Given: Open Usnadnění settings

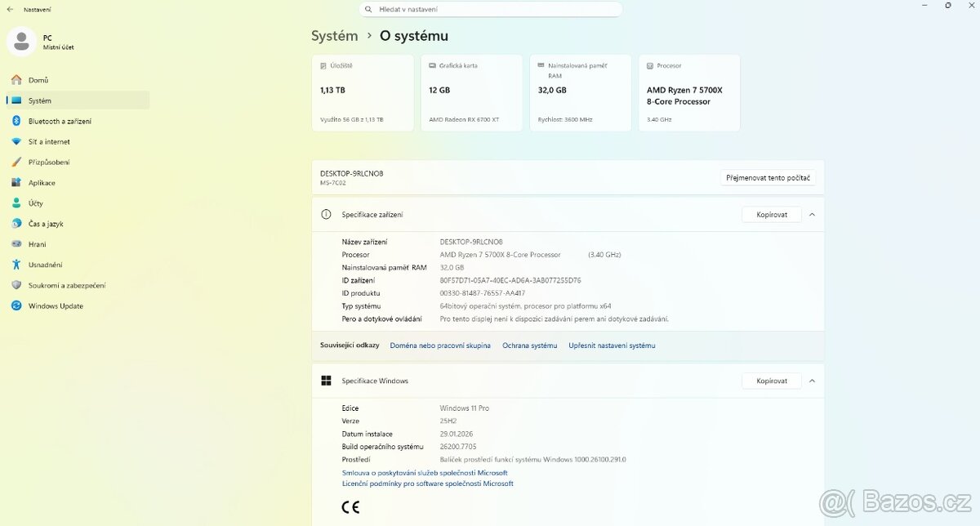Looking at the screenshot, I should [x=51, y=265].
